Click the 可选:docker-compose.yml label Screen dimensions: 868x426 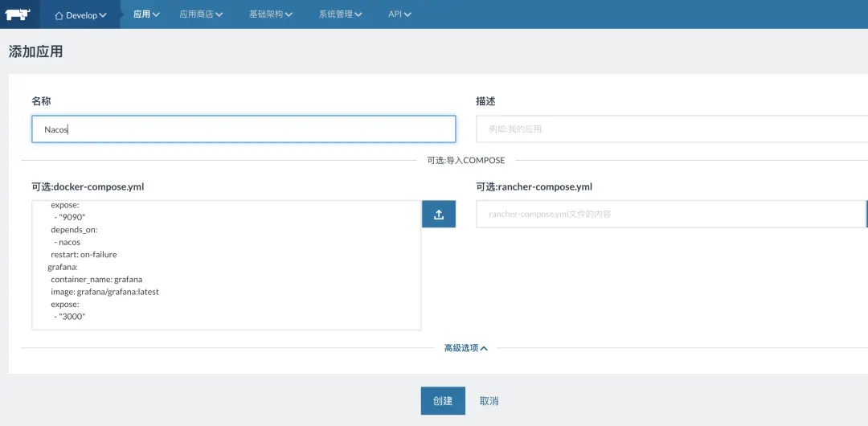coord(88,187)
